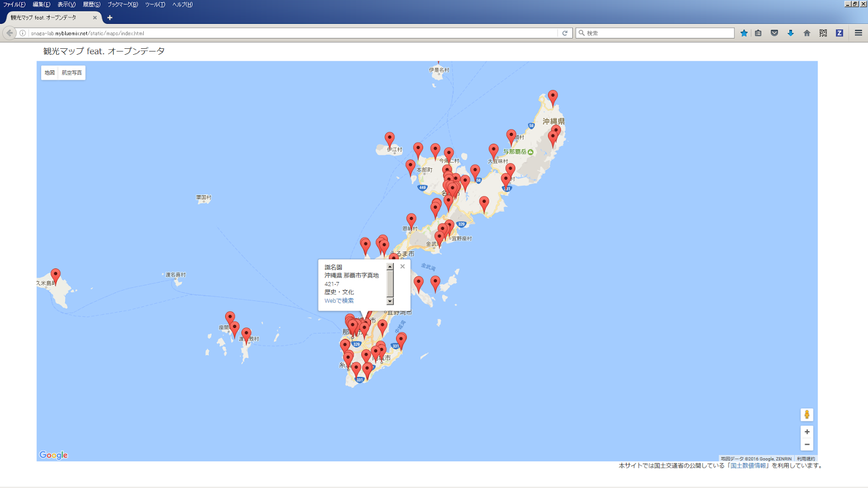This screenshot has height=488, width=868.
Task: Open the hamburger menu
Action: (858, 33)
